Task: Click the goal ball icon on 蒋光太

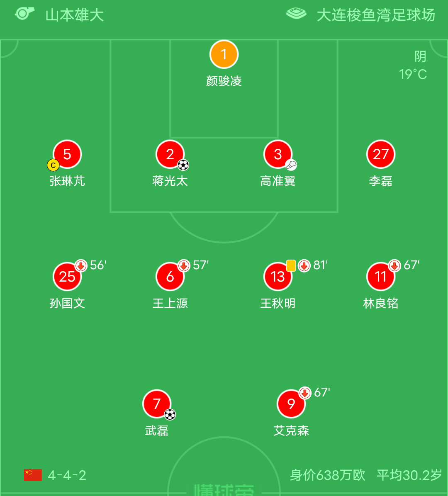Action: pyautogui.click(x=183, y=165)
